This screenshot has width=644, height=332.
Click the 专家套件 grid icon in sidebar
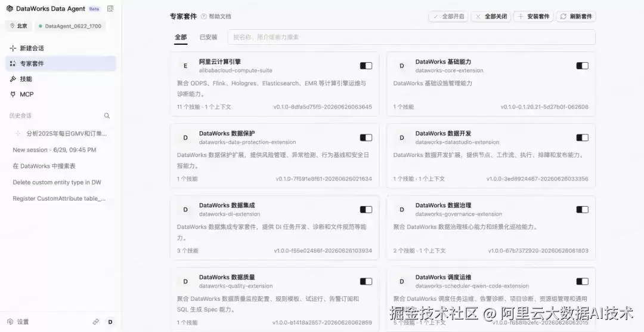point(13,63)
